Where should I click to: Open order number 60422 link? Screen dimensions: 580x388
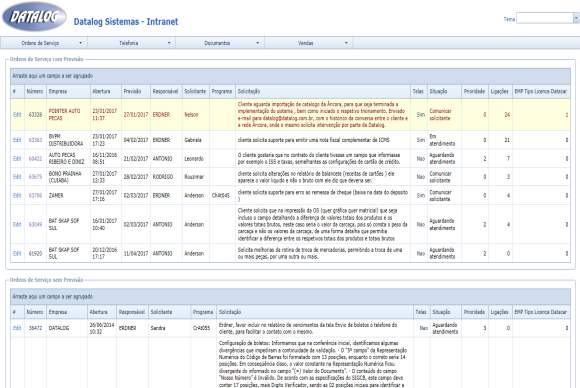point(35,158)
